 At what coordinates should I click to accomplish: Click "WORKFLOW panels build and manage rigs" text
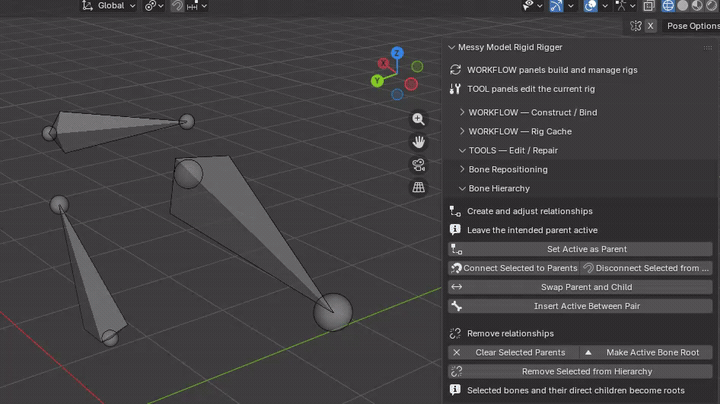(x=552, y=70)
